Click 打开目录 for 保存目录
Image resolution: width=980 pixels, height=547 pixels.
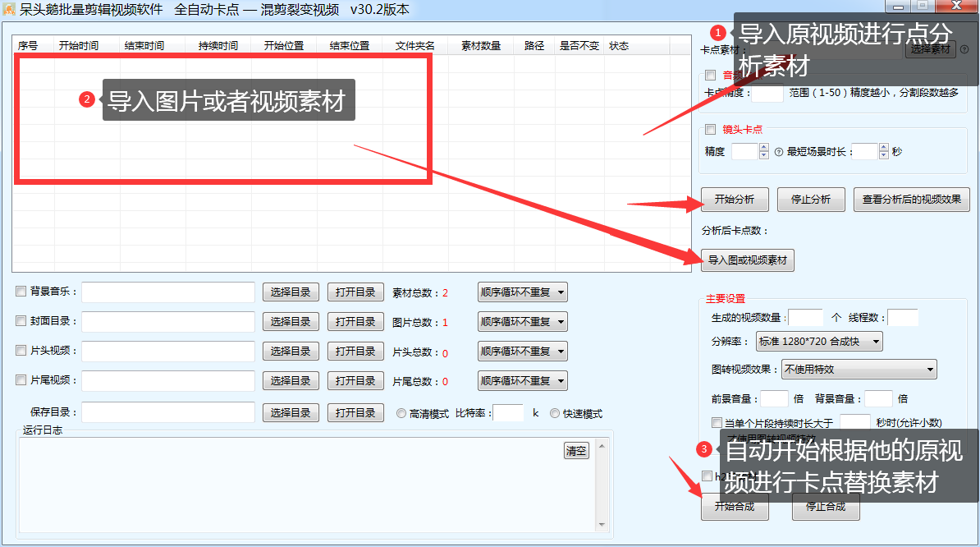pos(355,412)
